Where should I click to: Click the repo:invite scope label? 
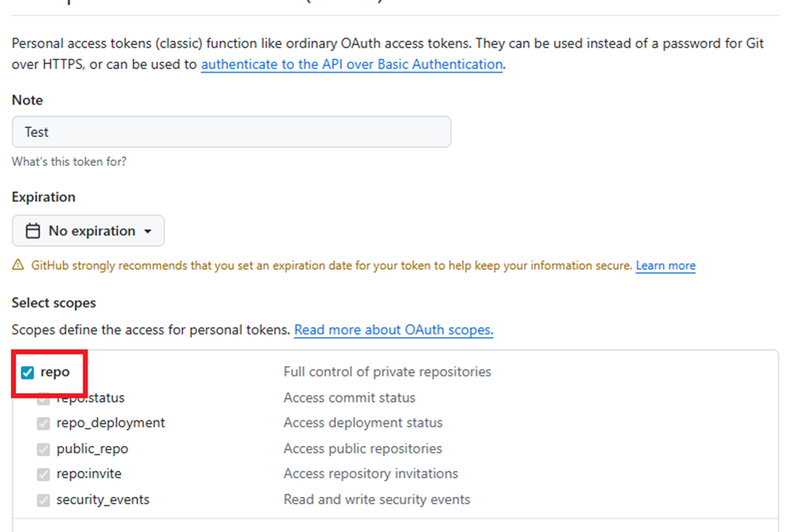point(89,474)
